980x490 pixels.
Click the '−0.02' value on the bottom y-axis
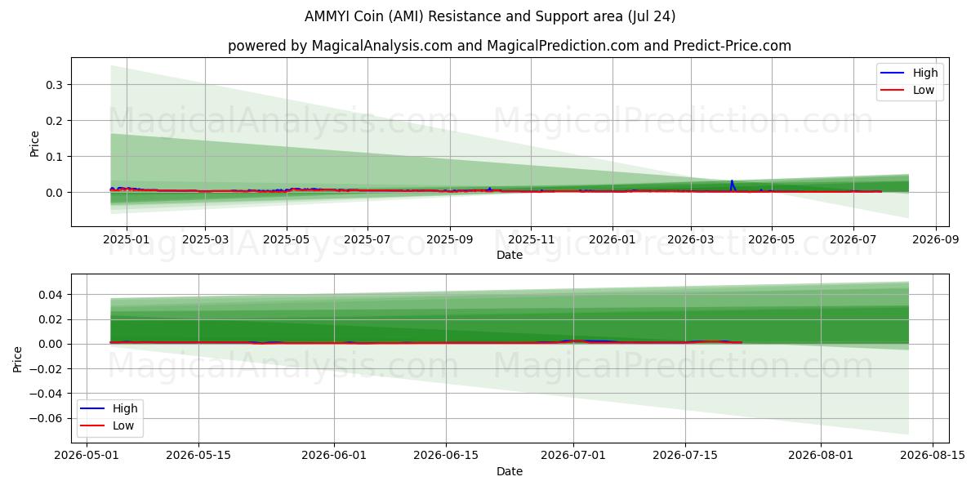pyautogui.click(x=47, y=369)
